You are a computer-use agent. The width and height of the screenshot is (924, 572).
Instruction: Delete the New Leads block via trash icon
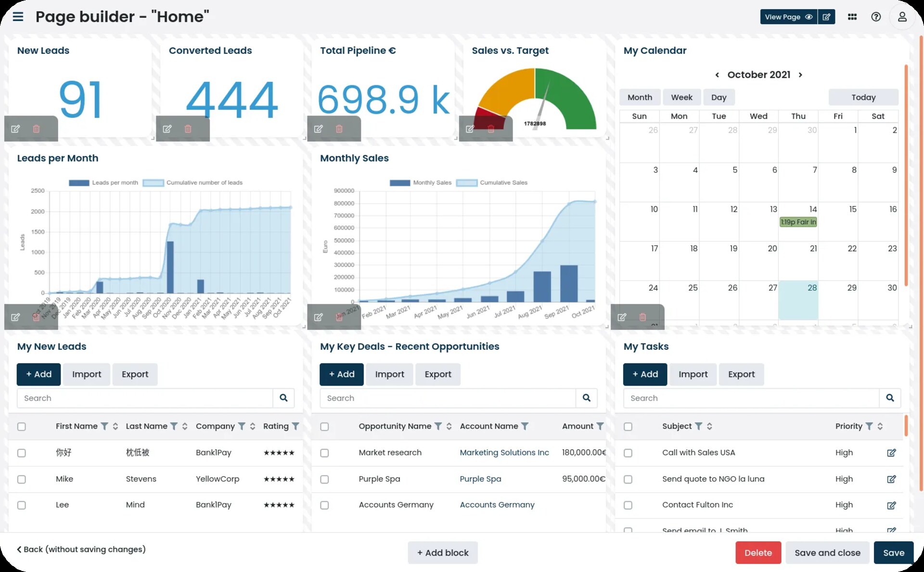[x=36, y=129]
